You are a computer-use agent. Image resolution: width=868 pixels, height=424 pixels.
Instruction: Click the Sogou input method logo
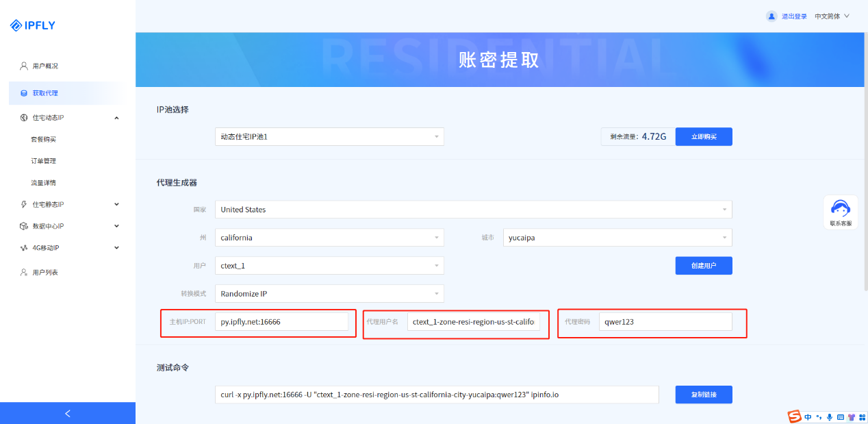(794, 416)
